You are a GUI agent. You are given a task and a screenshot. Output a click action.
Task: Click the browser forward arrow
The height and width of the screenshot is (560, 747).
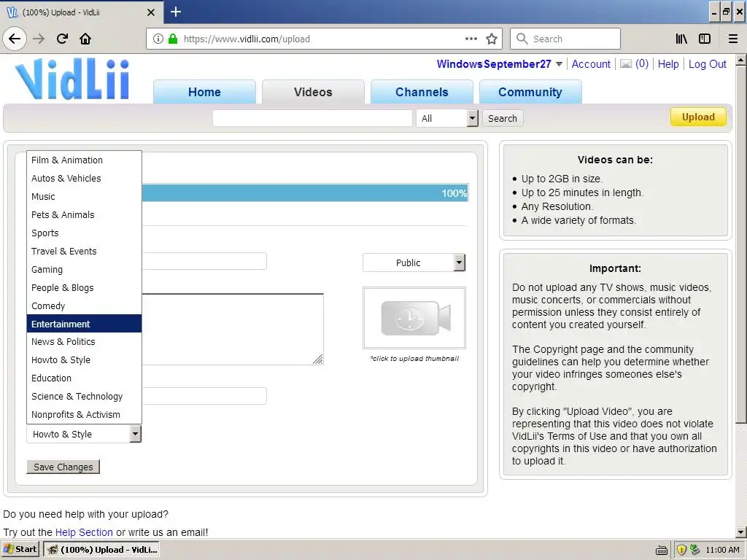pyautogui.click(x=39, y=39)
